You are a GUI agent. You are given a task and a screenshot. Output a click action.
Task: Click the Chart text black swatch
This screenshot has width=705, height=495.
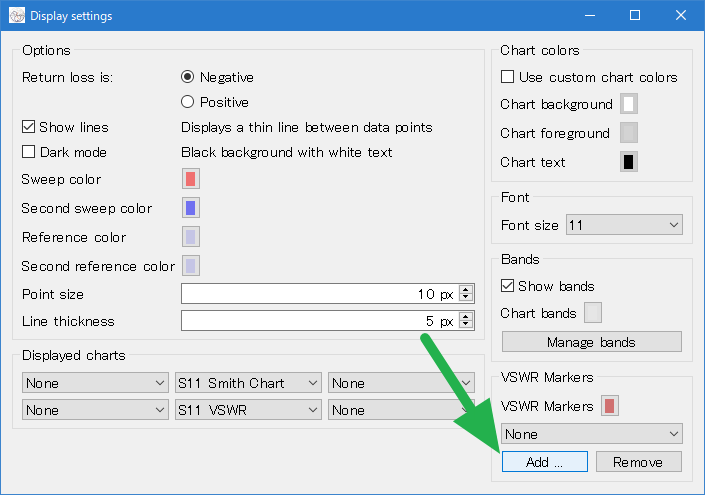click(x=629, y=162)
